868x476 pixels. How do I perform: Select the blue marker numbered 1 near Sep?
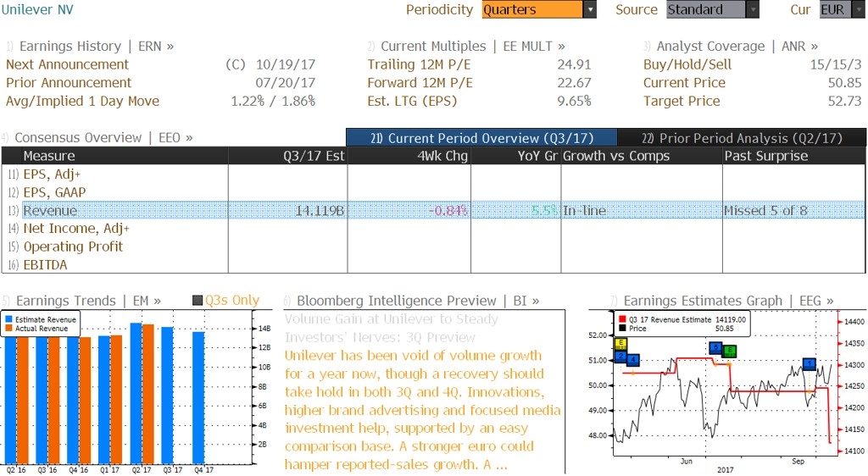810,363
